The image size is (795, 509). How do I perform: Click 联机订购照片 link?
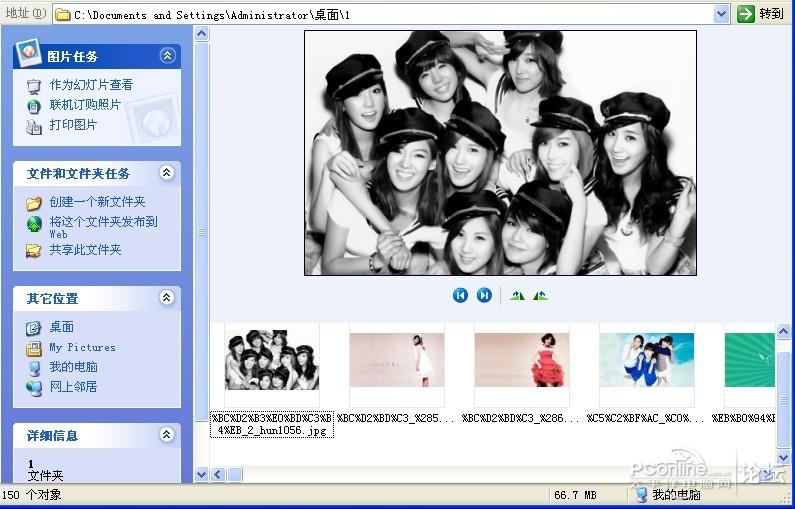(x=85, y=105)
